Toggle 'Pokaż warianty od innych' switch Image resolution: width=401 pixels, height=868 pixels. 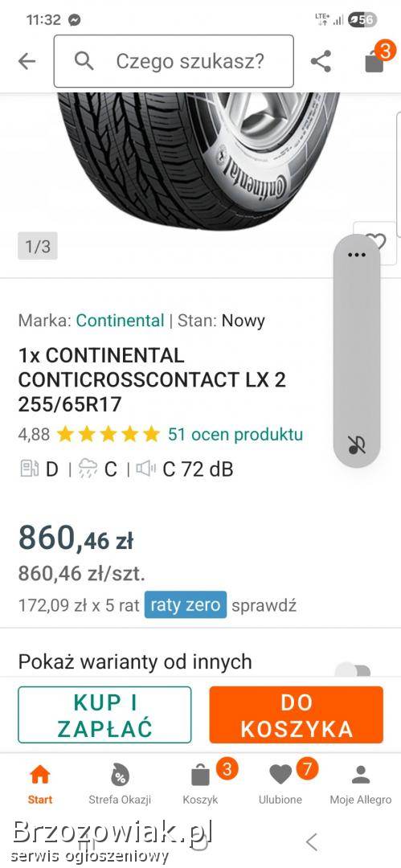(354, 670)
